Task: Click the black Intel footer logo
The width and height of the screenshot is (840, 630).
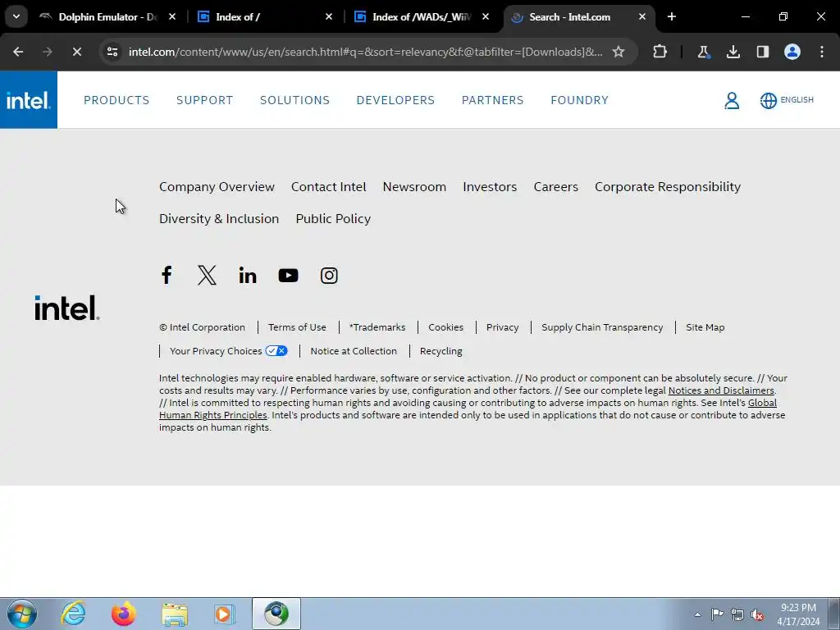Action: (x=67, y=308)
